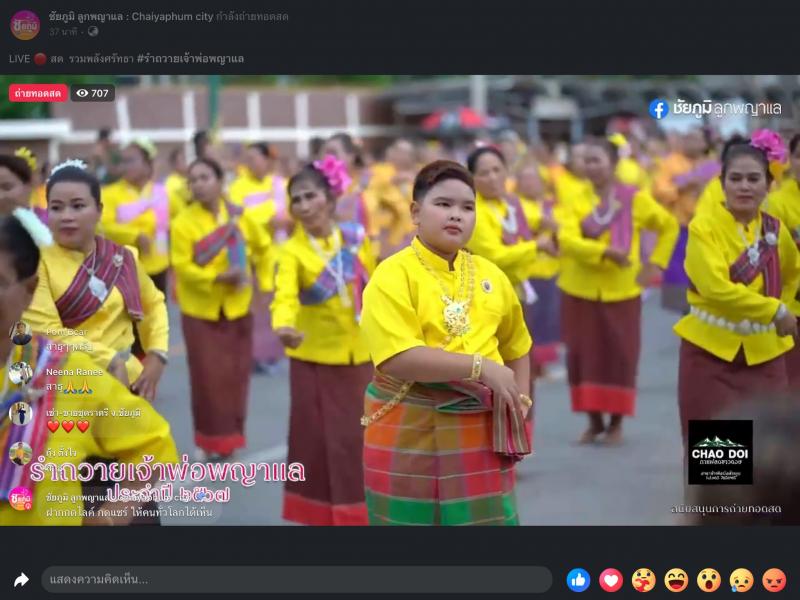Click the CHAO DOI sponsor logo
Screen dimensions: 800x600
click(x=720, y=452)
